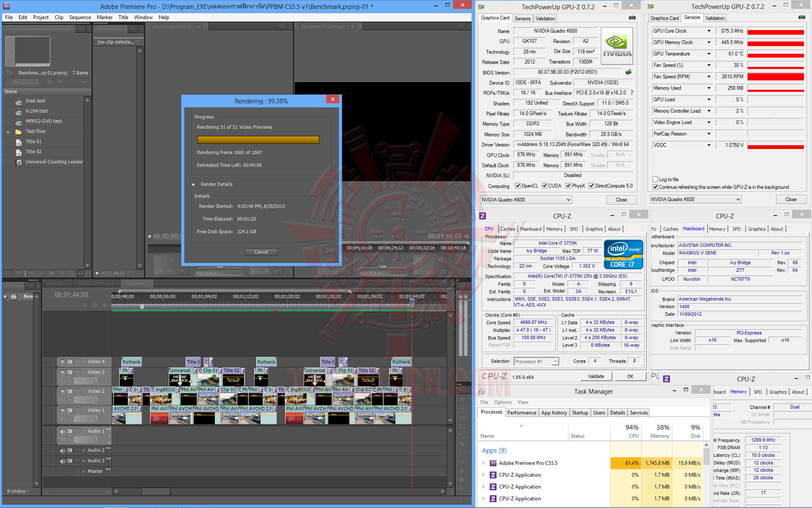Screen dimensions: 812x508
Task: Collapse the Render Details disclosure triangle
Action: [x=193, y=185]
